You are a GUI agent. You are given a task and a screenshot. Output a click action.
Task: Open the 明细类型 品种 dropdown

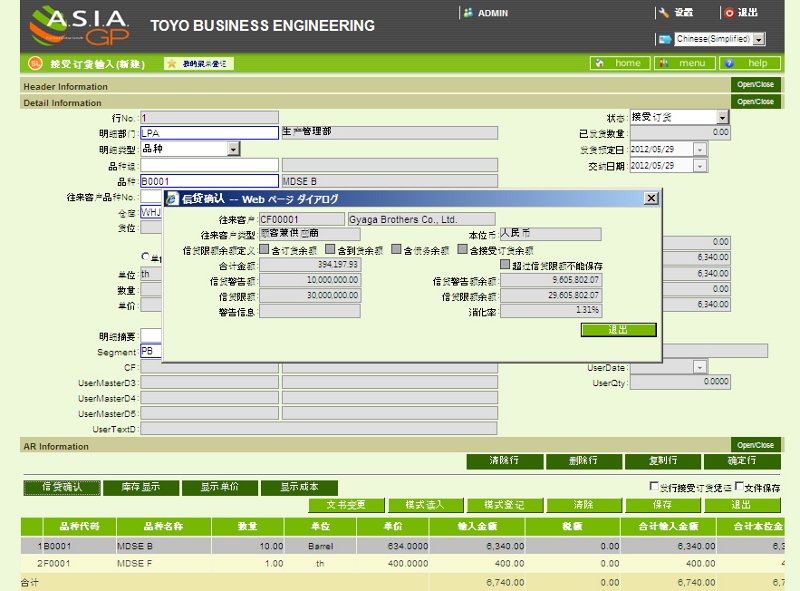[233, 149]
